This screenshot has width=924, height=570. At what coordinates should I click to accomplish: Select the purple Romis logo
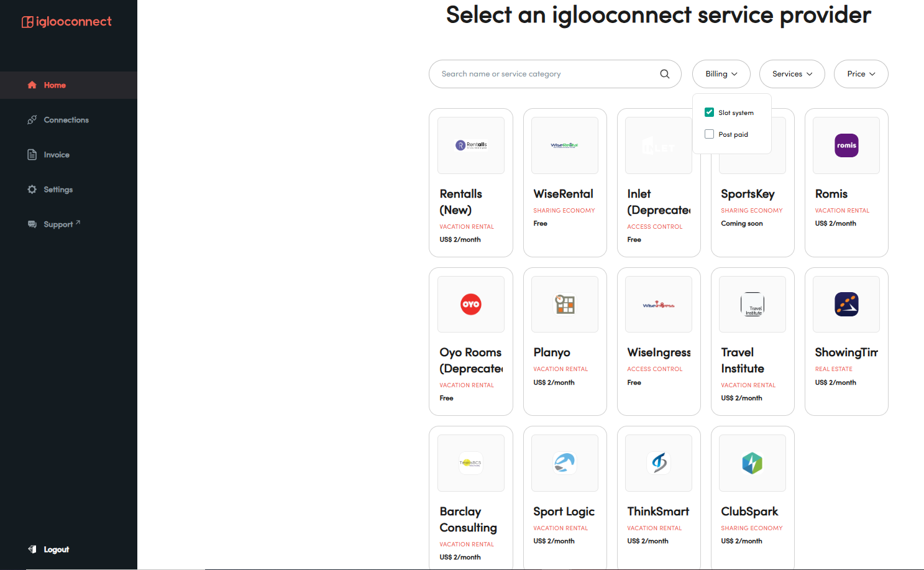tap(846, 145)
